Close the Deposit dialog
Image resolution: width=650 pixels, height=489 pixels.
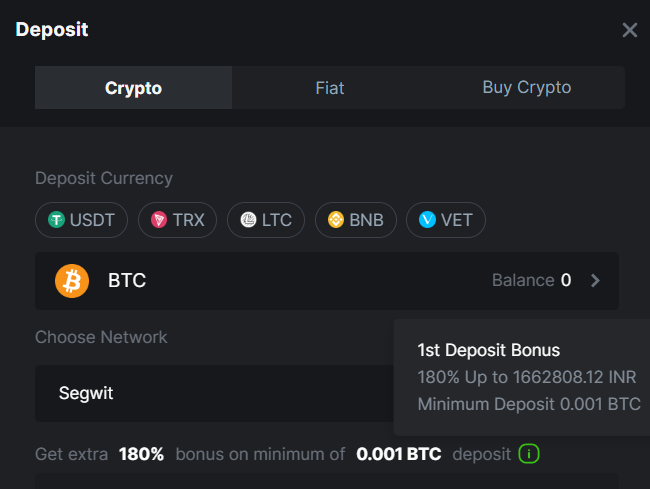(630, 30)
